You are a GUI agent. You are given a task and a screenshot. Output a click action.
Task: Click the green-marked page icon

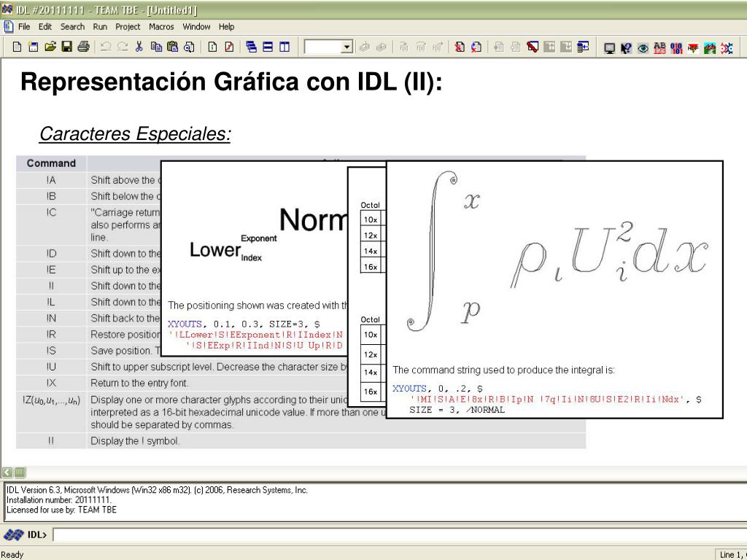212,47
